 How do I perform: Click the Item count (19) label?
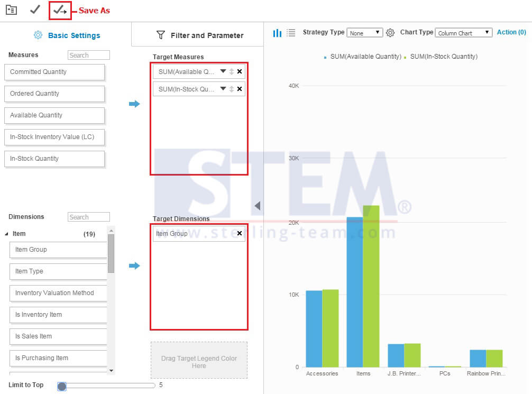89,234
